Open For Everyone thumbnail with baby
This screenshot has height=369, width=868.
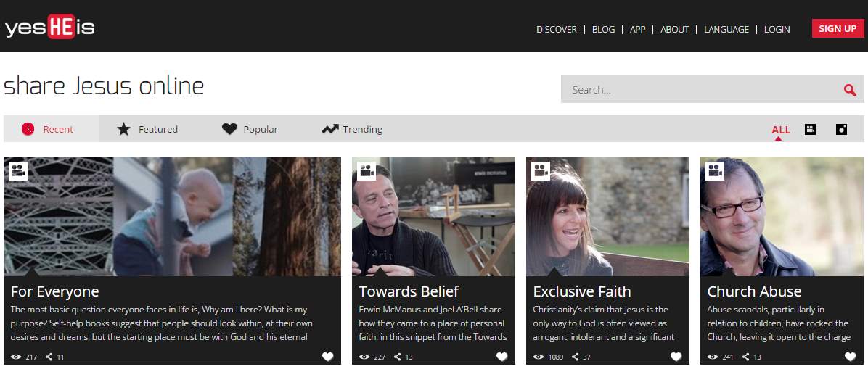pos(173,216)
